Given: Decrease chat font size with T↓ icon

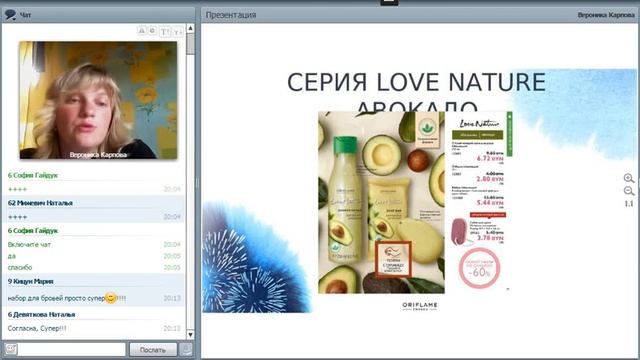Looking at the screenshot, I should [x=178, y=31].
